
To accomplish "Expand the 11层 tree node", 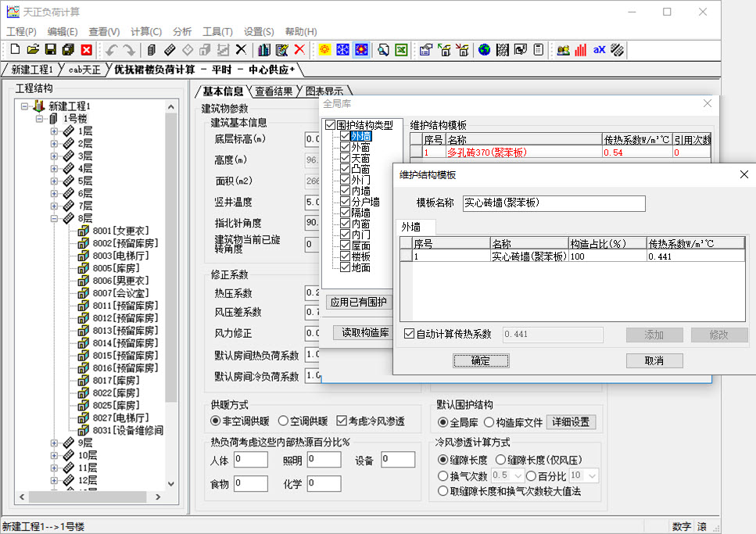I will click(54, 468).
